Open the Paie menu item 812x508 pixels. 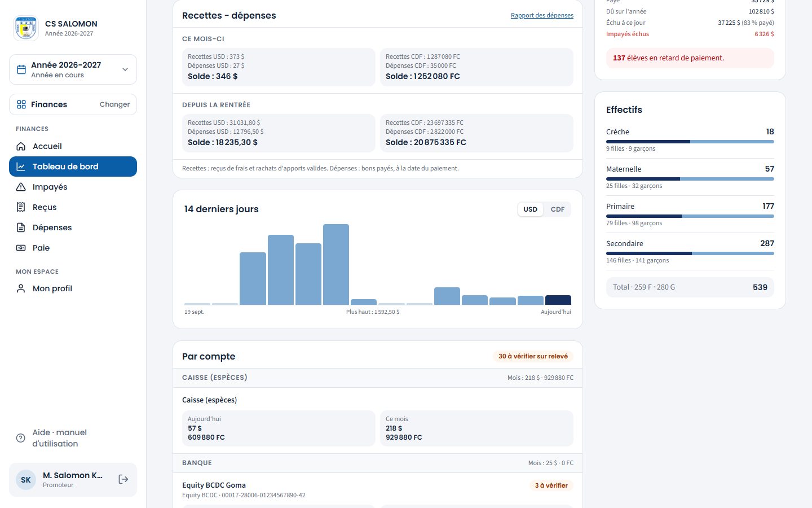(73, 248)
